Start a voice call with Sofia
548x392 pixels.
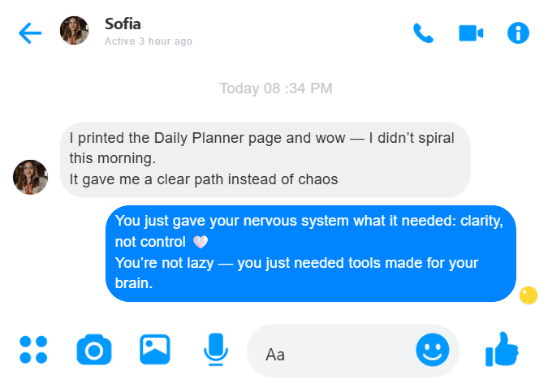(423, 32)
